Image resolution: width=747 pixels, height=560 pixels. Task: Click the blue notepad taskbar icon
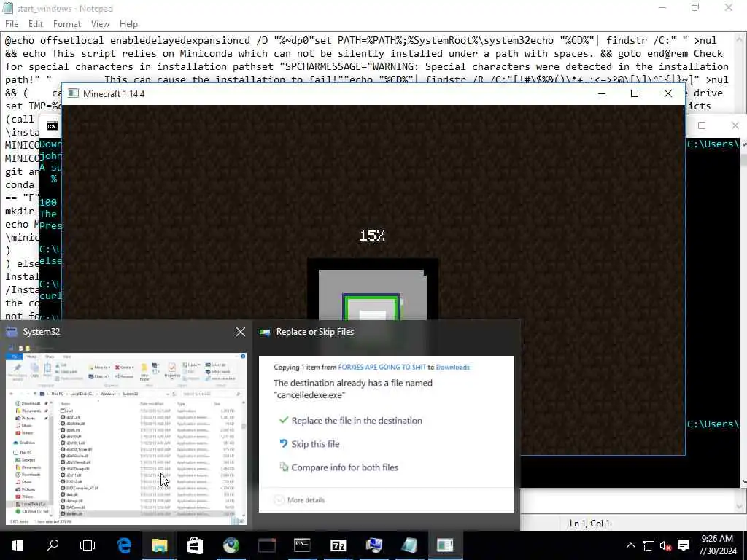(409, 545)
